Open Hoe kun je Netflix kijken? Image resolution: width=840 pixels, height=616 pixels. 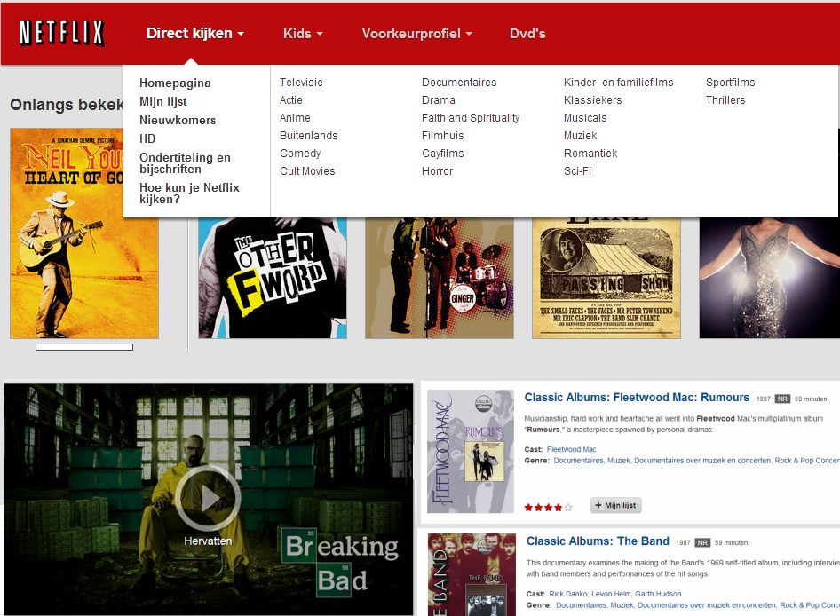click(189, 193)
